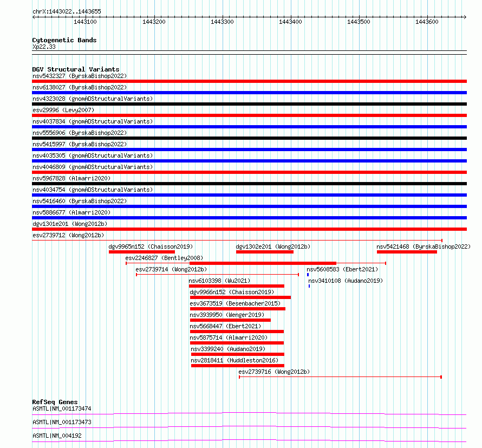Select dgv9966n152 (Chaisson2019) label

coord(232,292)
